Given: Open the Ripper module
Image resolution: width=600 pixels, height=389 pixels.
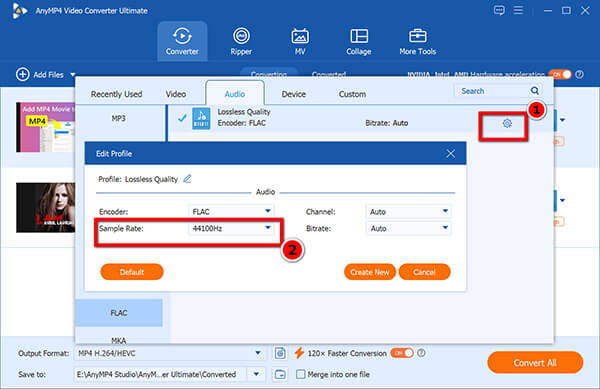Looking at the screenshot, I should [241, 41].
